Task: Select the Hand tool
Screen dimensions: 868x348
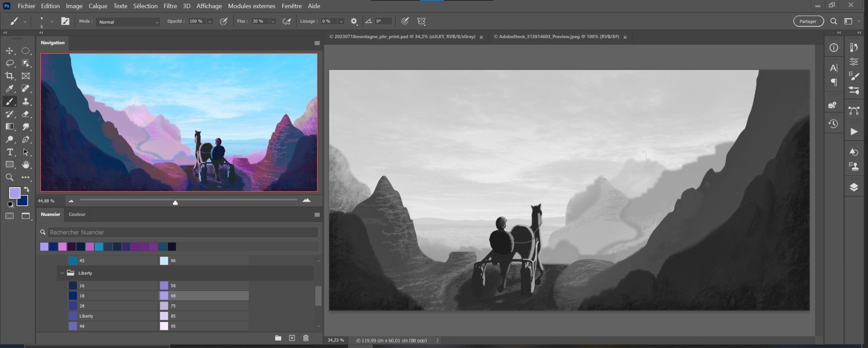Action: (25, 165)
